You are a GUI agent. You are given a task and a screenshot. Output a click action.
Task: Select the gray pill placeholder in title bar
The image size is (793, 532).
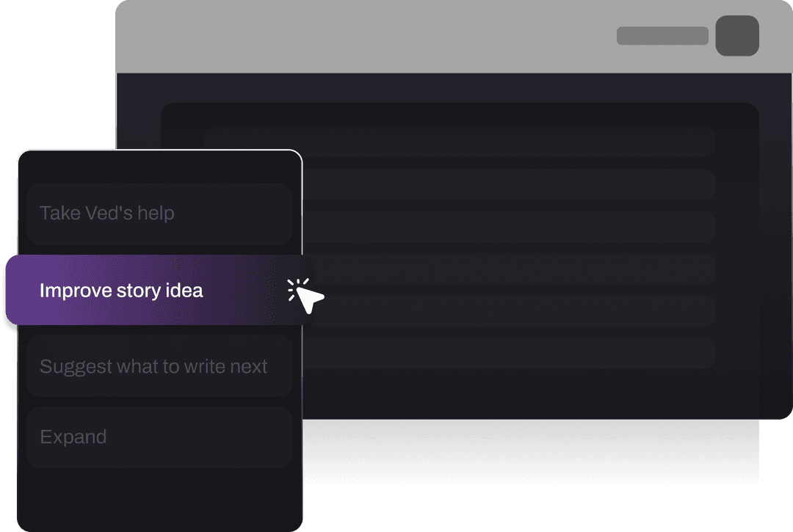point(662,36)
